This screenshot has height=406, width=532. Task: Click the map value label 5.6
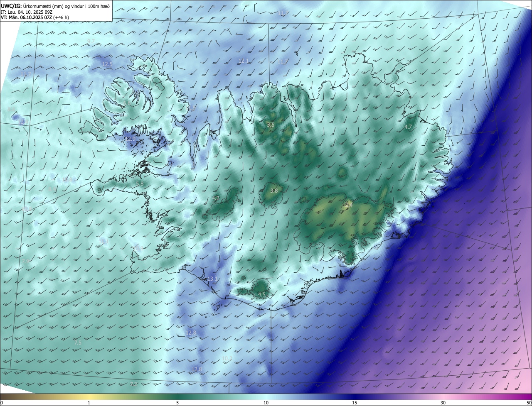click(127, 104)
